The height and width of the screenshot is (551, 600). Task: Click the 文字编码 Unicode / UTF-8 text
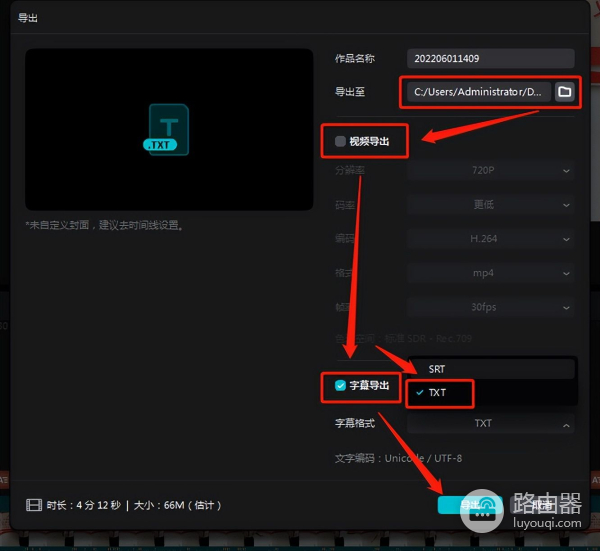pyautogui.click(x=398, y=458)
